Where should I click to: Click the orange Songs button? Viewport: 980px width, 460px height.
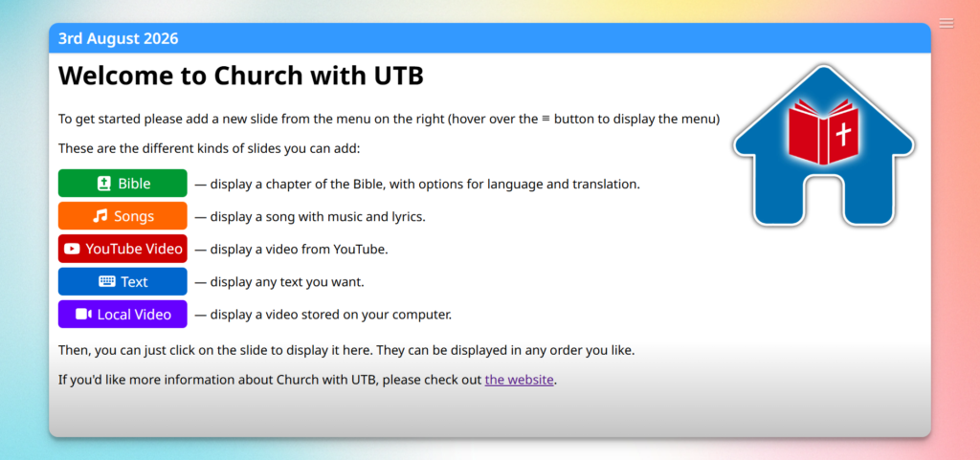coord(122,216)
